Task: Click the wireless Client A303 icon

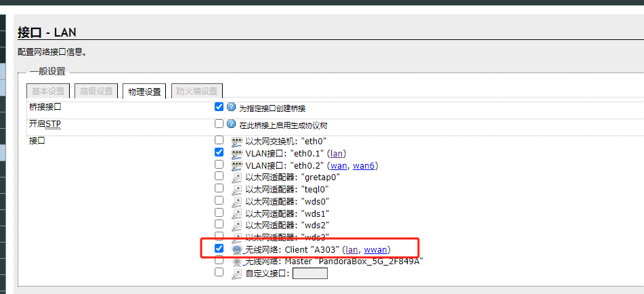Action: pyautogui.click(x=237, y=249)
